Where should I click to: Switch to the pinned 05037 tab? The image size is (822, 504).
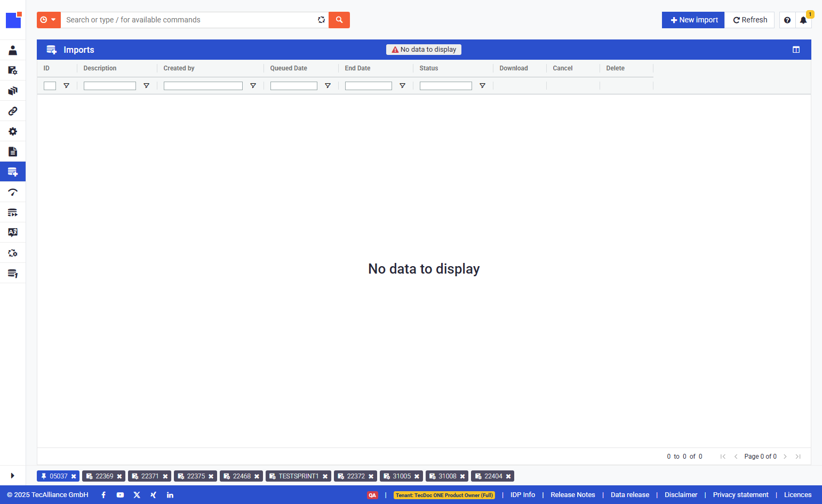[58, 476]
